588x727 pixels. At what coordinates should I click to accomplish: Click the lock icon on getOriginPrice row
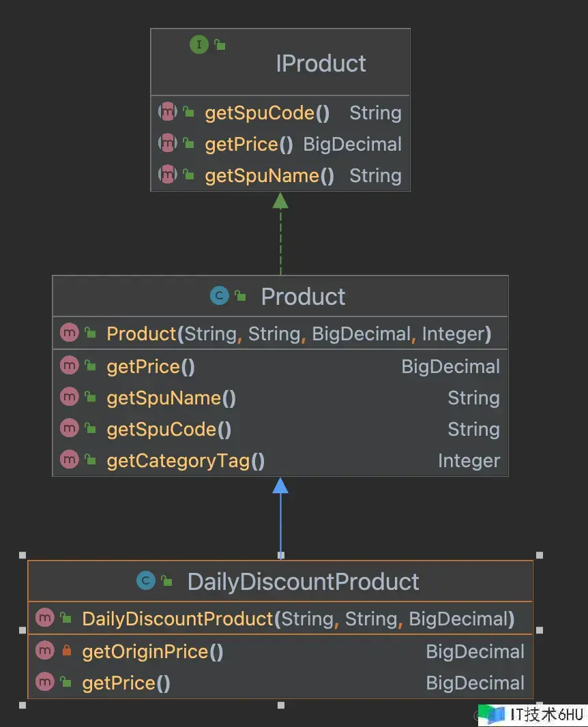coord(66,651)
